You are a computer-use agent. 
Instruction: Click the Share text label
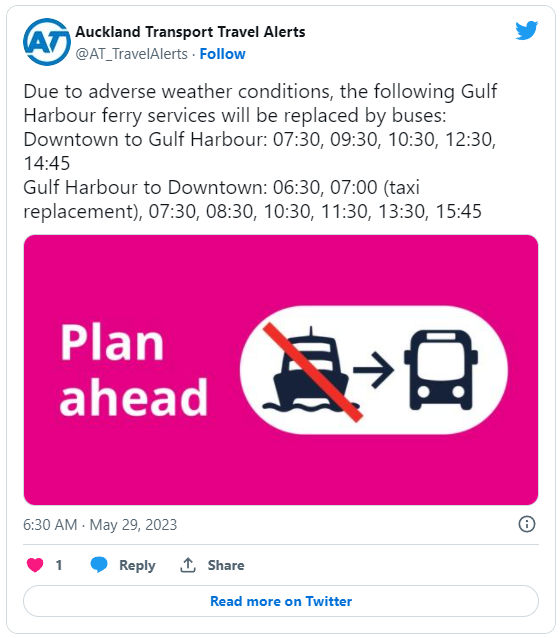tap(226, 565)
